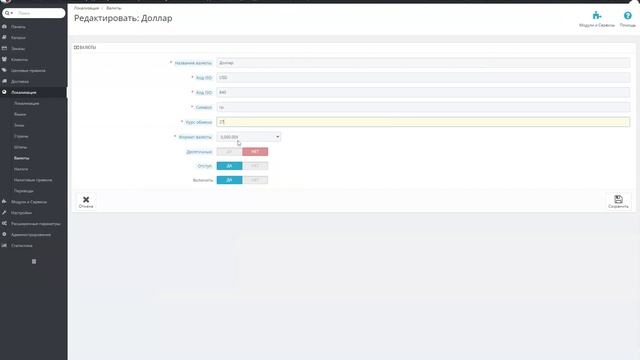
Task: Open the Помощь help question-mark icon
Action: pyautogui.click(x=628, y=16)
